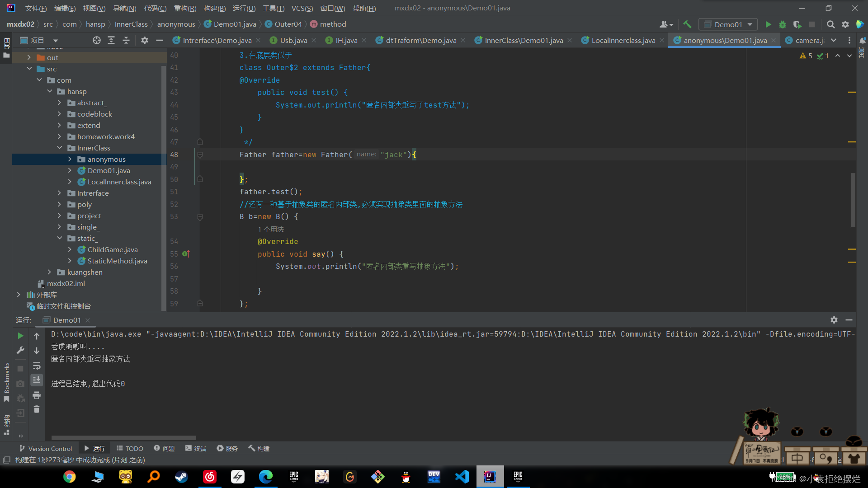Expand the poly package
Viewport: 868px width, 488px height.
pyautogui.click(x=59, y=204)
